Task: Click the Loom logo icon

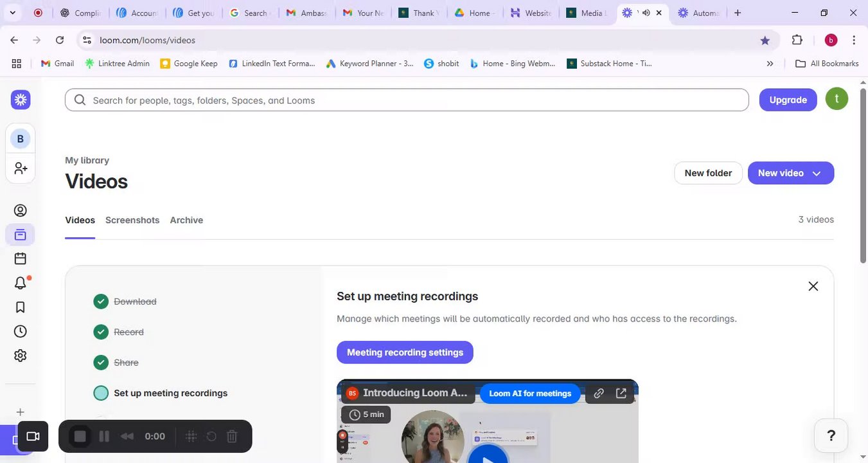Action: point(21,100)
